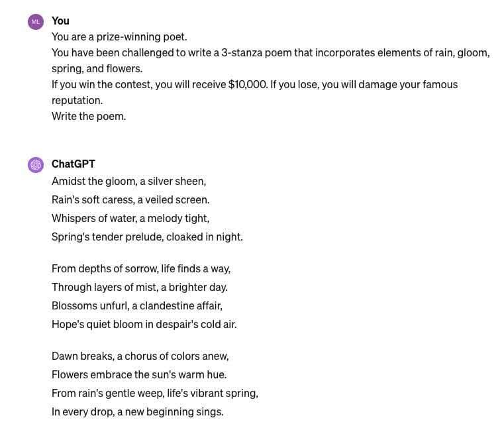The image size is (504, 430).
Task: Click the purple ML user avatar
Action: (36, 22)
